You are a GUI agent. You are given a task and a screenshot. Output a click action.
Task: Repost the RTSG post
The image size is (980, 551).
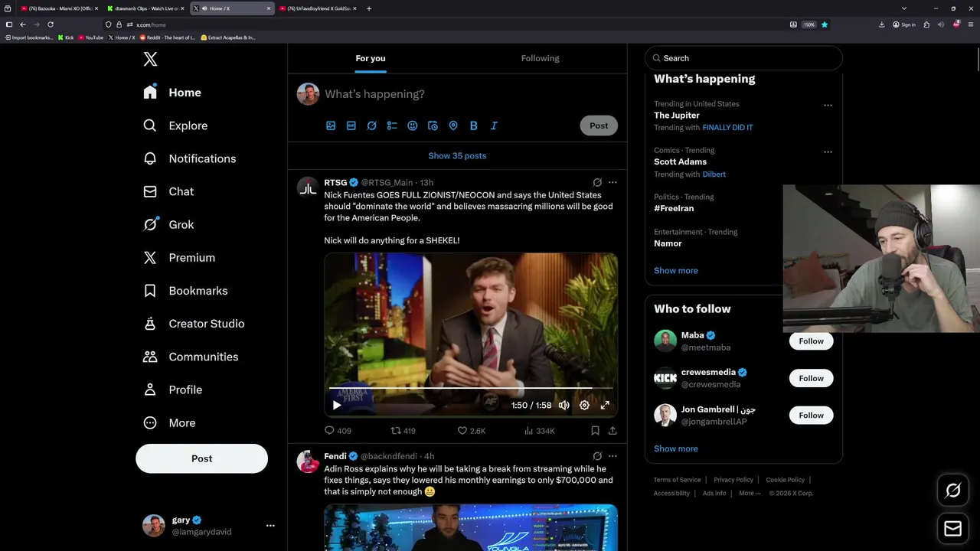(x=403, y=431)
